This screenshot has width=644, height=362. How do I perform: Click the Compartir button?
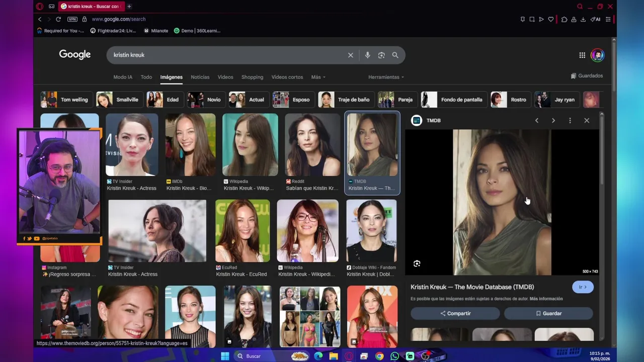455,313
